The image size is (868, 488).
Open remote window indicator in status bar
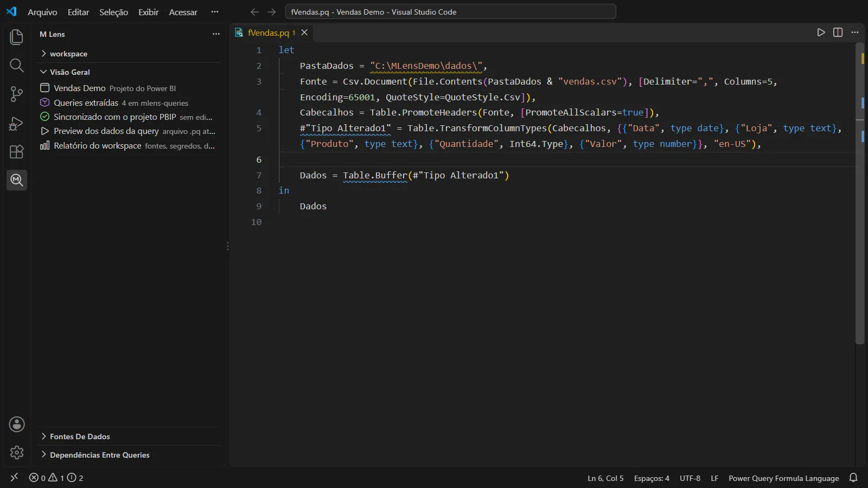click(x=14, y=478)
